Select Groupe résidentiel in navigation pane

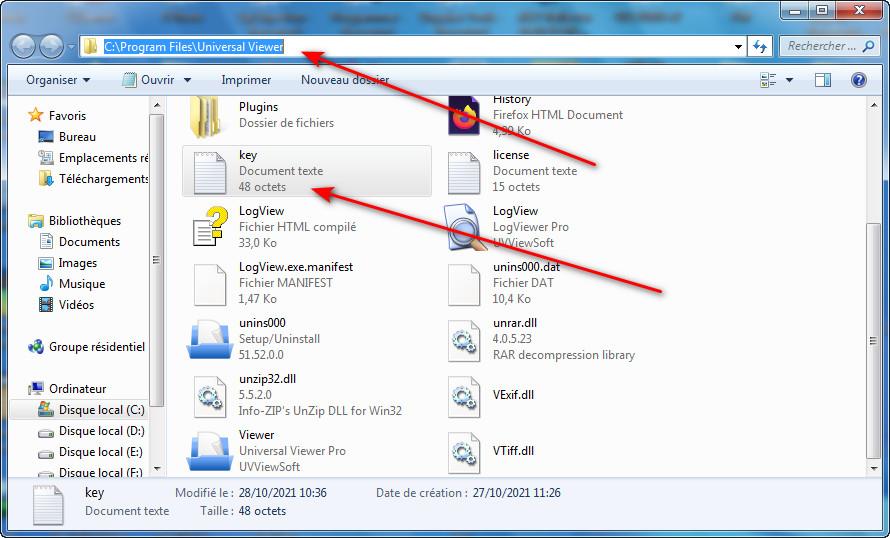click(86, 347)
